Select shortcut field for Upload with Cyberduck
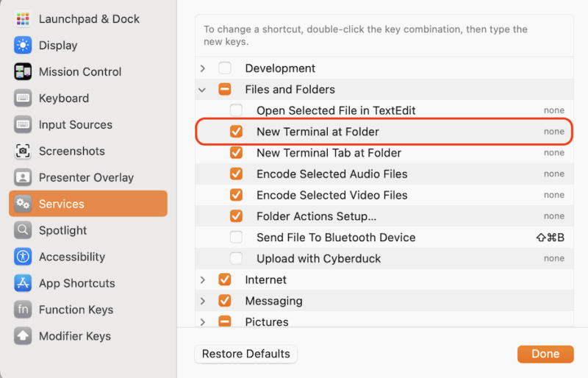This screenshot has height=378, width=588. tap(554, 258)
